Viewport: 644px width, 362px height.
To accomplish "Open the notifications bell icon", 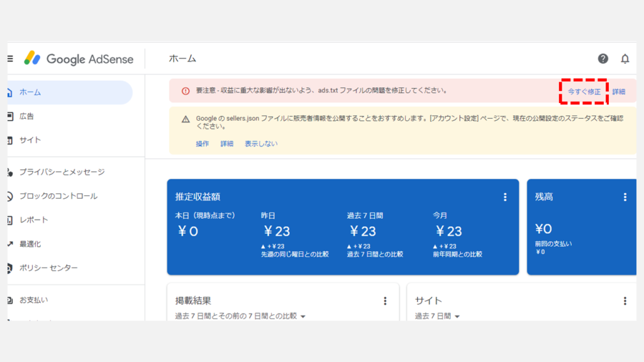I will (625, 58).
